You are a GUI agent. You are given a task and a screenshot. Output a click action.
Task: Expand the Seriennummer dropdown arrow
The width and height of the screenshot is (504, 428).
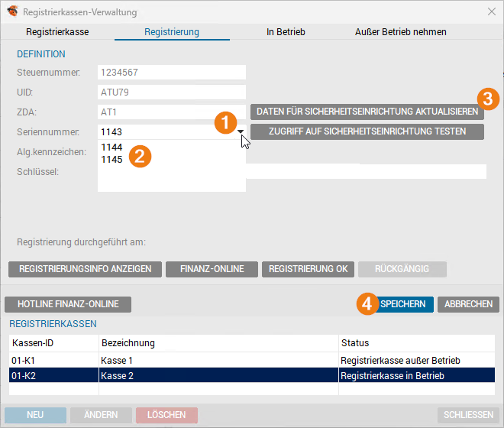click(241, 131)
